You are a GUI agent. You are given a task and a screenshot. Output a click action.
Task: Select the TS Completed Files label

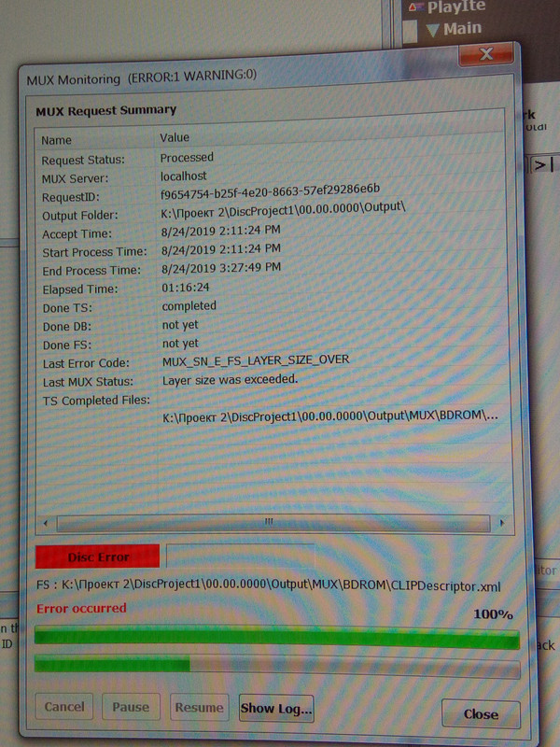click(96, 401)
